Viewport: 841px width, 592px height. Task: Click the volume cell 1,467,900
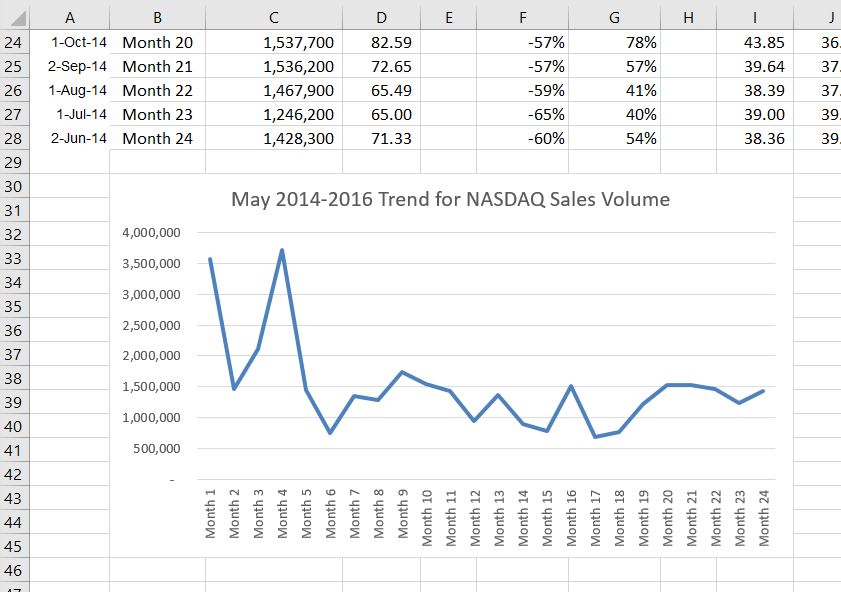tap(274, 90)
